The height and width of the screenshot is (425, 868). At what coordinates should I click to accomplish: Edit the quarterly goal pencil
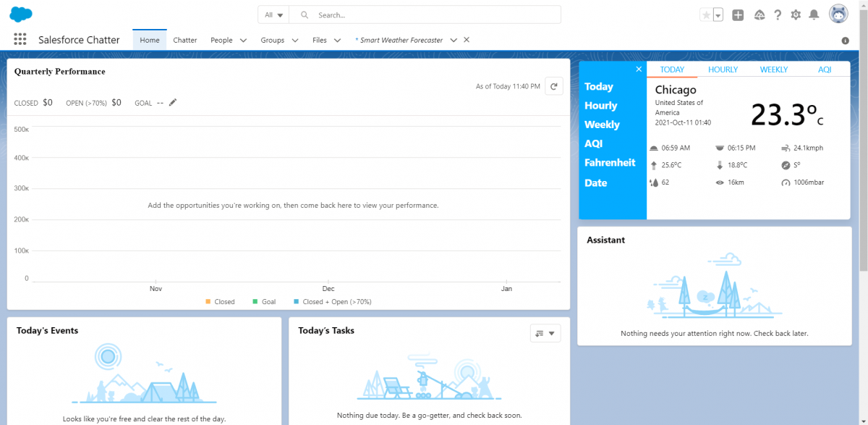[173, 103]
